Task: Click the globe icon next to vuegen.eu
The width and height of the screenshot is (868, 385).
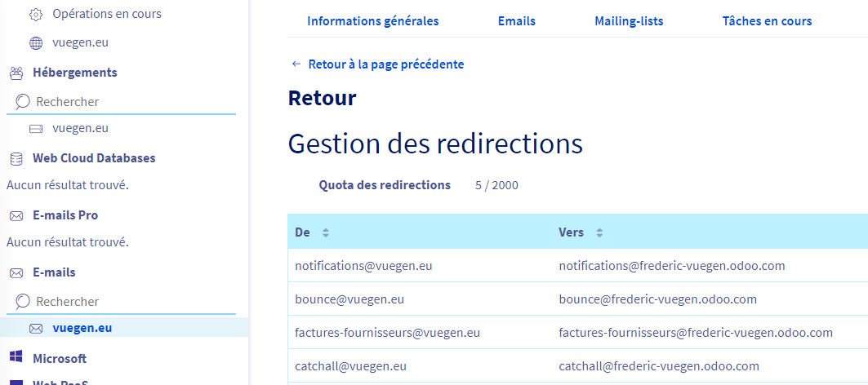Action: click(36, 42)
